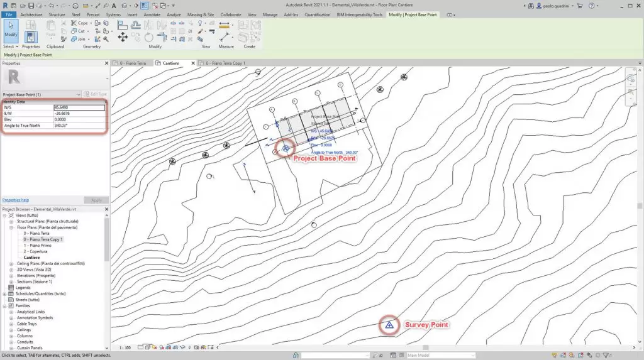Click the Rotate tool icon in Modify panel
644x360 pixels.
(147, 37)
